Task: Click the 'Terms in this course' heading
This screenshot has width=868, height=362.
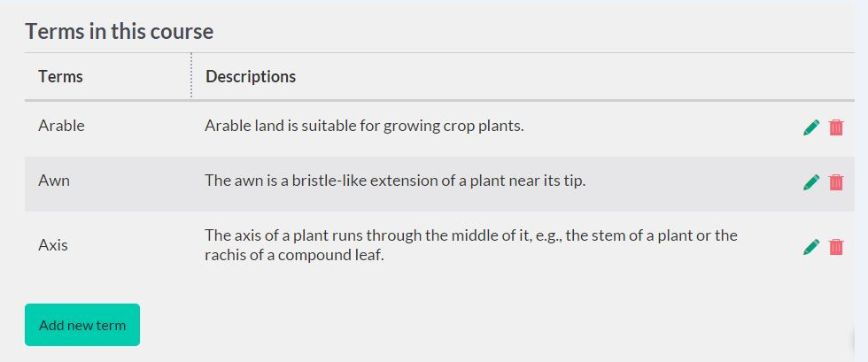Action: click(120, 32)
